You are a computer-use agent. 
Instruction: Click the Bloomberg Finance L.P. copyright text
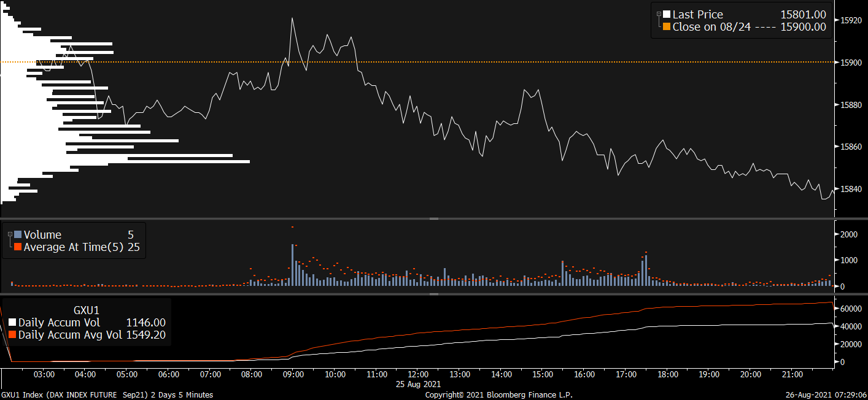pyautogui.click(x=498, y=395)
